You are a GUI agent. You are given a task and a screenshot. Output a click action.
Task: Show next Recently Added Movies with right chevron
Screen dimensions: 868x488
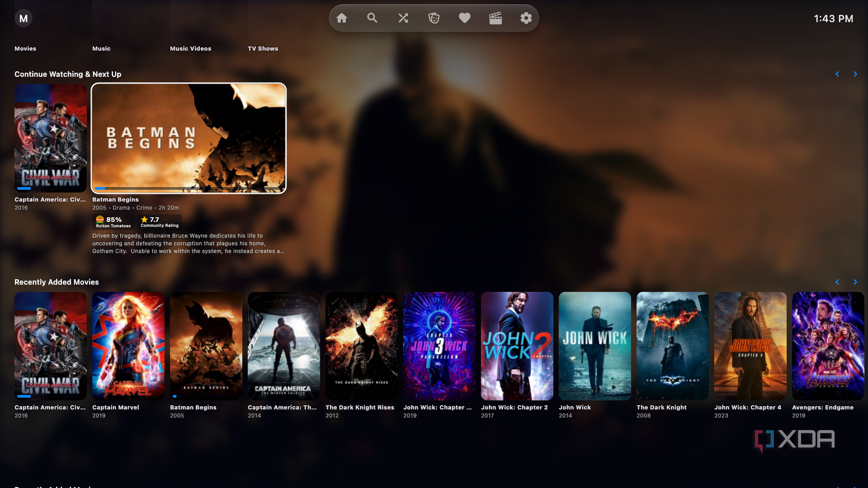[855, 282]
